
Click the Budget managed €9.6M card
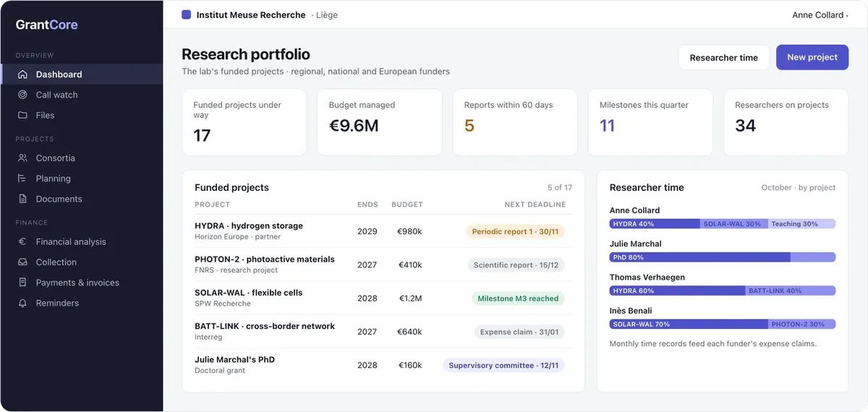coord(380,122)
